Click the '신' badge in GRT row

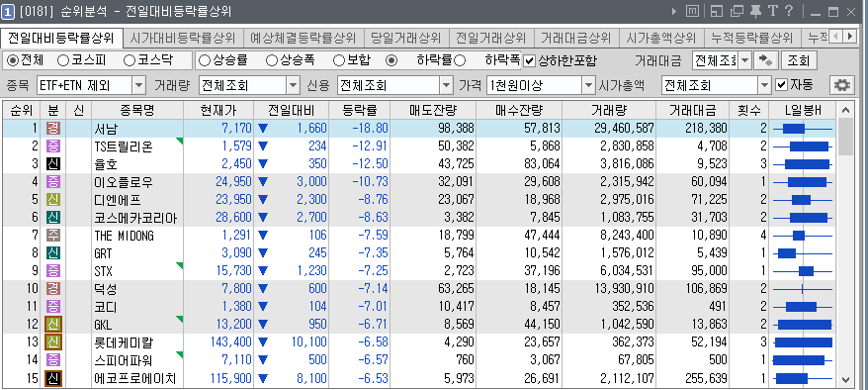pyautogui.click(x=53, y=252)
